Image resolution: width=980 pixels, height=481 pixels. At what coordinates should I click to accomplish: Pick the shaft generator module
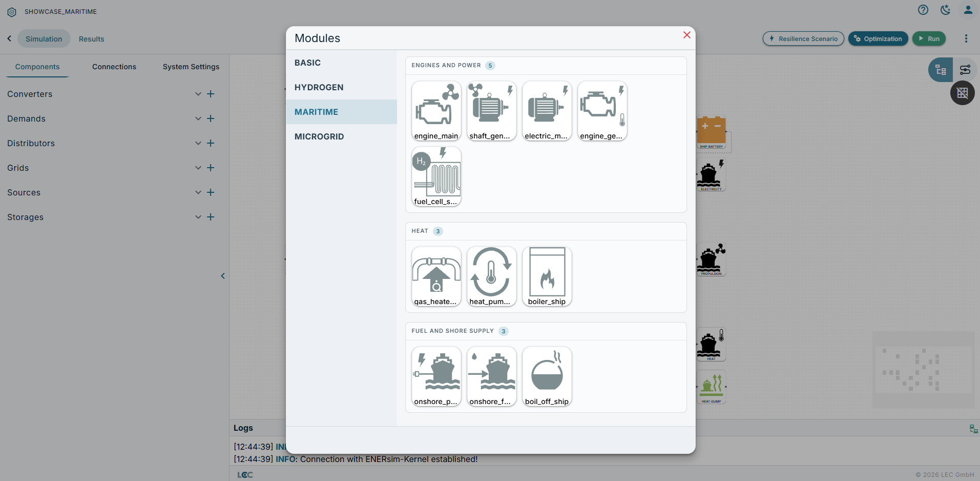pos(491,111)
